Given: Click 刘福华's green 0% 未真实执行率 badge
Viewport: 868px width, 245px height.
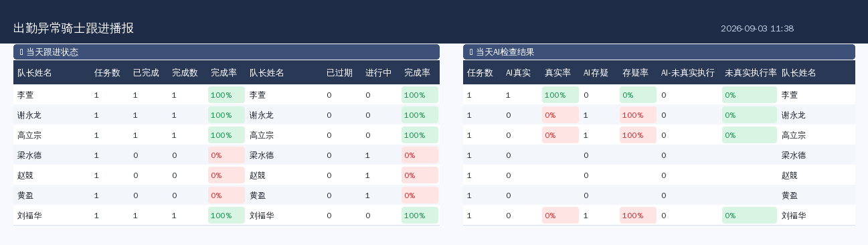Looking at the screenshot, I should pos(740,216).
